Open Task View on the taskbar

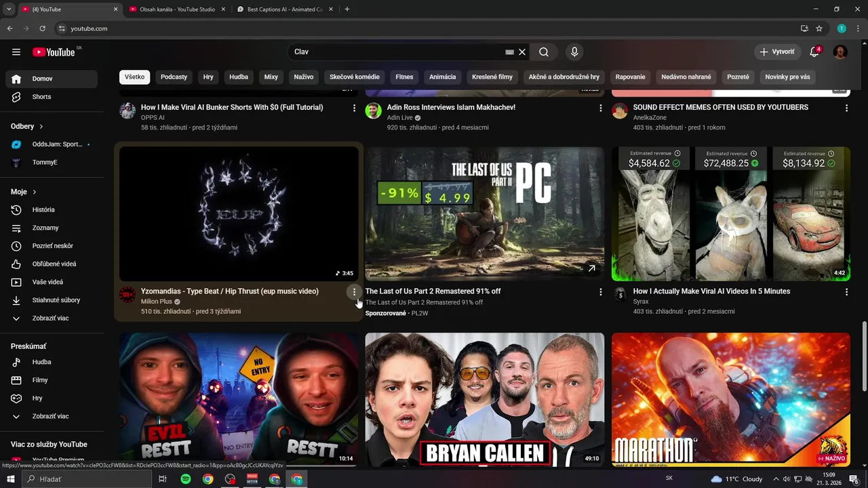pyautogui.click(x=163, y=479)
